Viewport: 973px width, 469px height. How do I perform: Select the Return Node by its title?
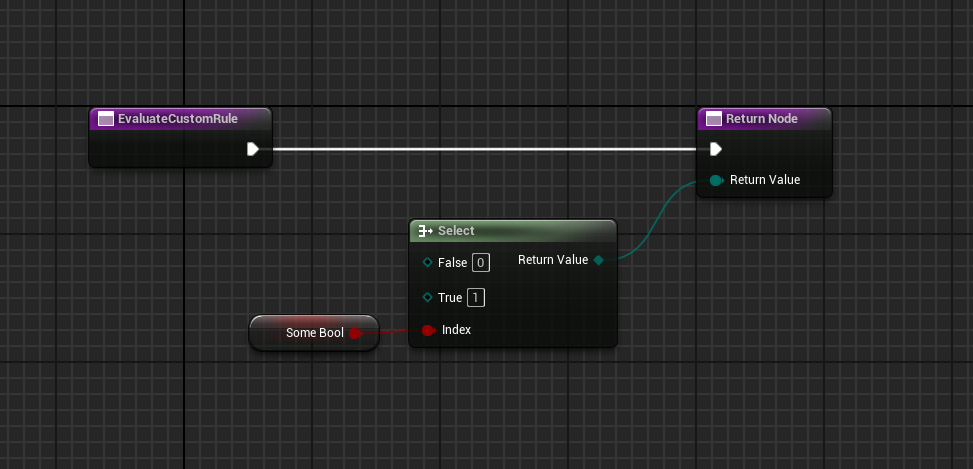pyautogui.click(x=761, y=119)
